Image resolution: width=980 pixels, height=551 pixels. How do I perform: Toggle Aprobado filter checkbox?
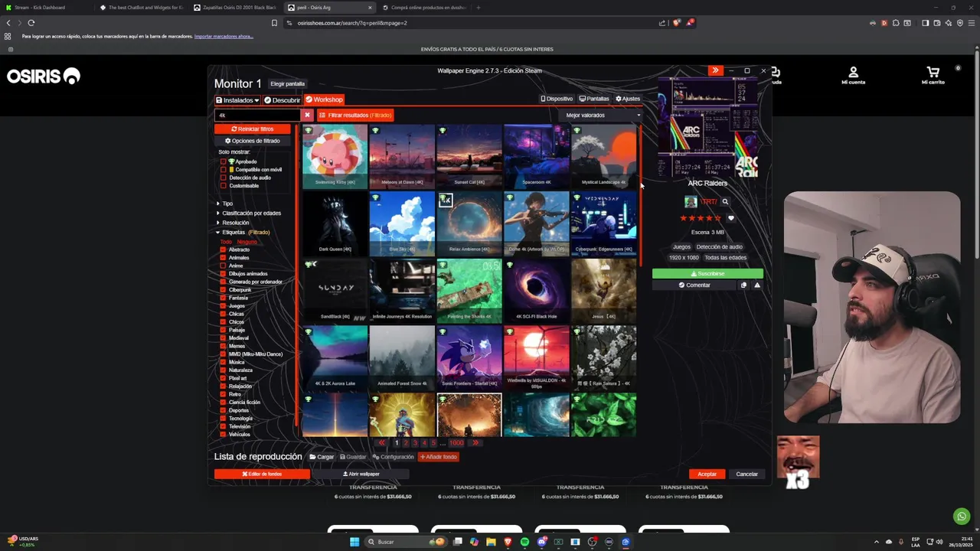pos(224,161)
